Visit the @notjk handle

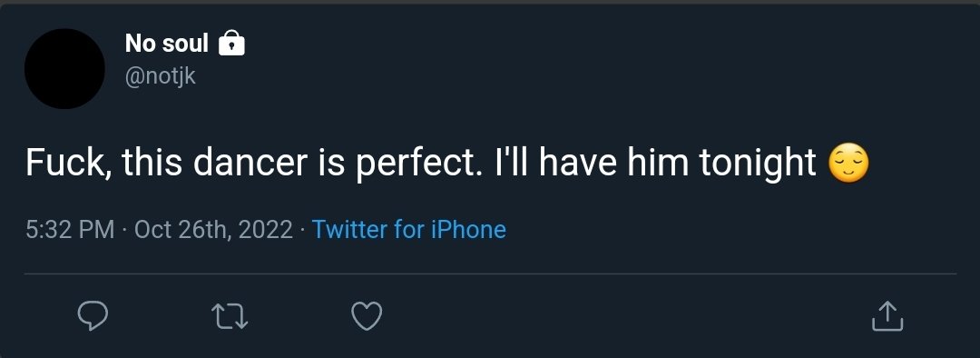tap(161, 76)
